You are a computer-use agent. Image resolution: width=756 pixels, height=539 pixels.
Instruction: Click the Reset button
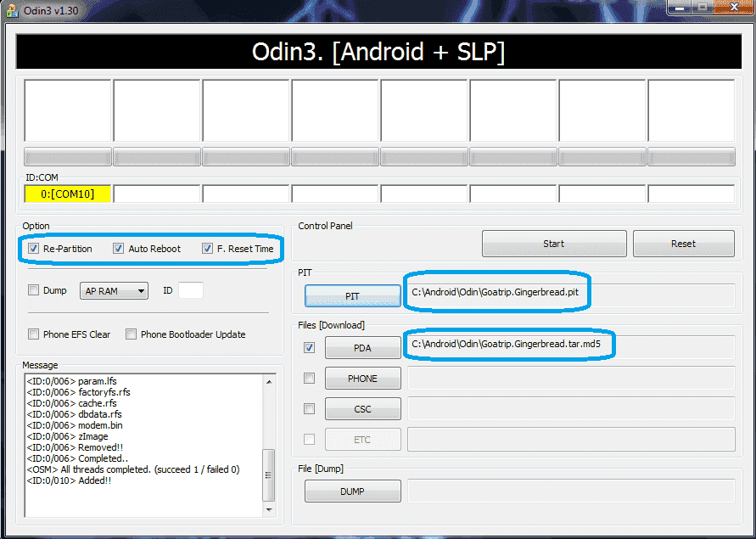pyautogui.click(x=683, y=244)
